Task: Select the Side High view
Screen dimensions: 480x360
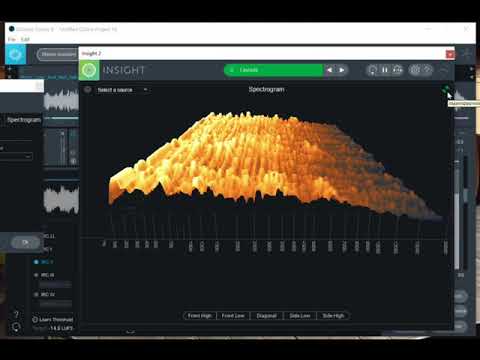Action: coord(333,316)
